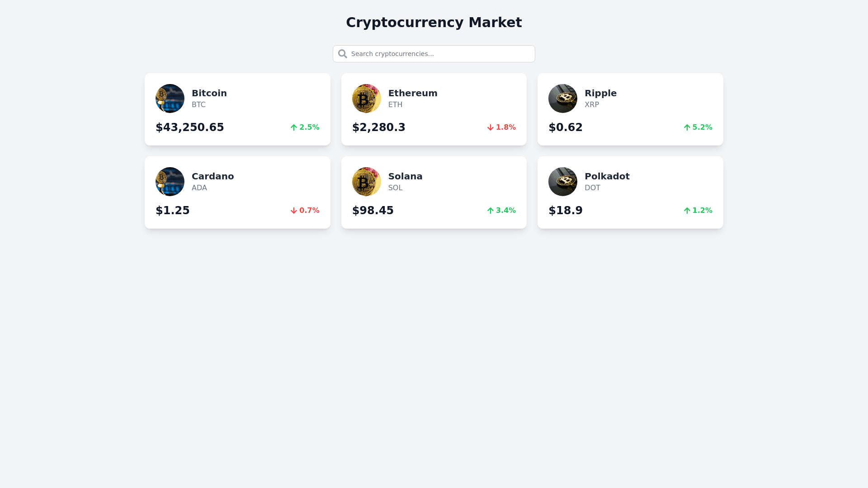Viewport: 868px width, 488px height.
Task: Click Cardano's red down arrow
Action: (x=294, y=211)
